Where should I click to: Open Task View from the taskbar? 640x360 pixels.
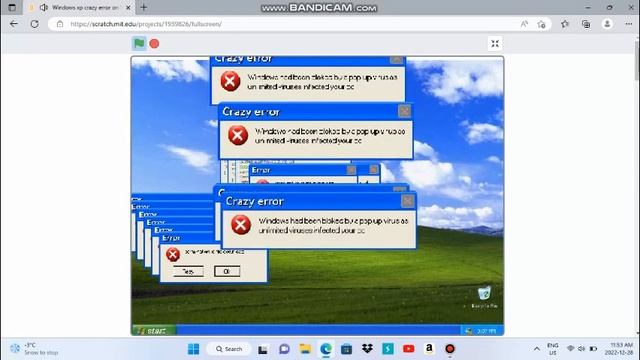[x=263, y=349]
